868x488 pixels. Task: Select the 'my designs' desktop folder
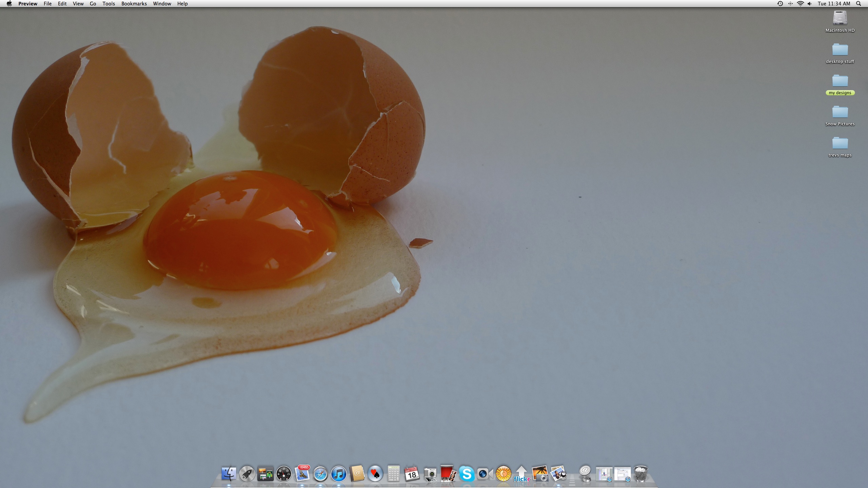point(840,81)
